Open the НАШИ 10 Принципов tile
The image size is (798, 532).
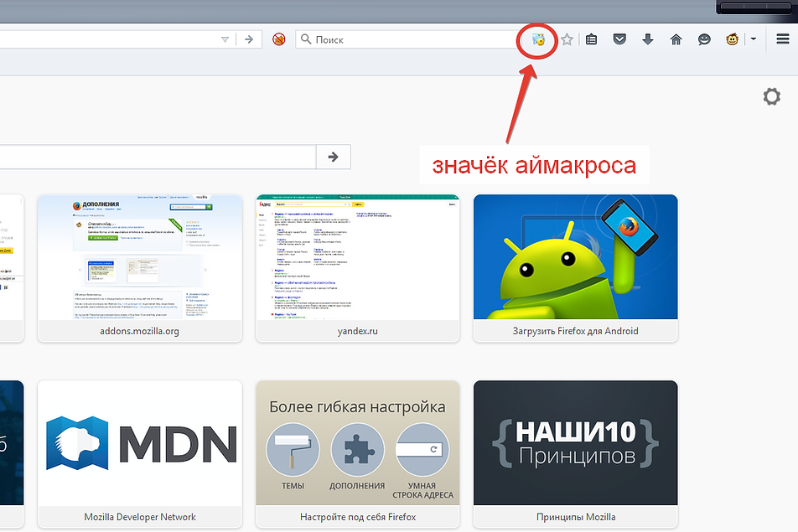tap(576, 443)
